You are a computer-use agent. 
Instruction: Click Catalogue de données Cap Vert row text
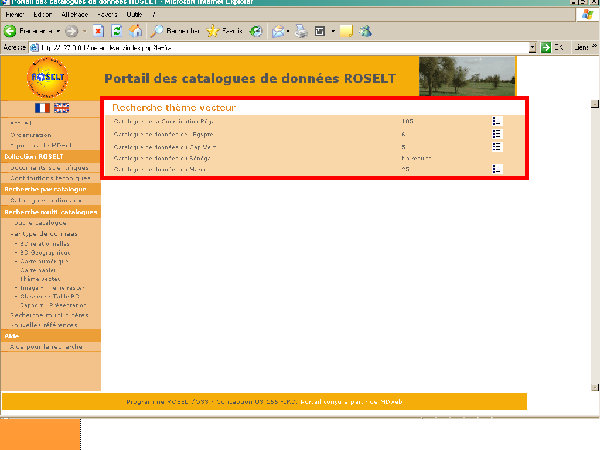pyautogui.click(x=165, y=147)
